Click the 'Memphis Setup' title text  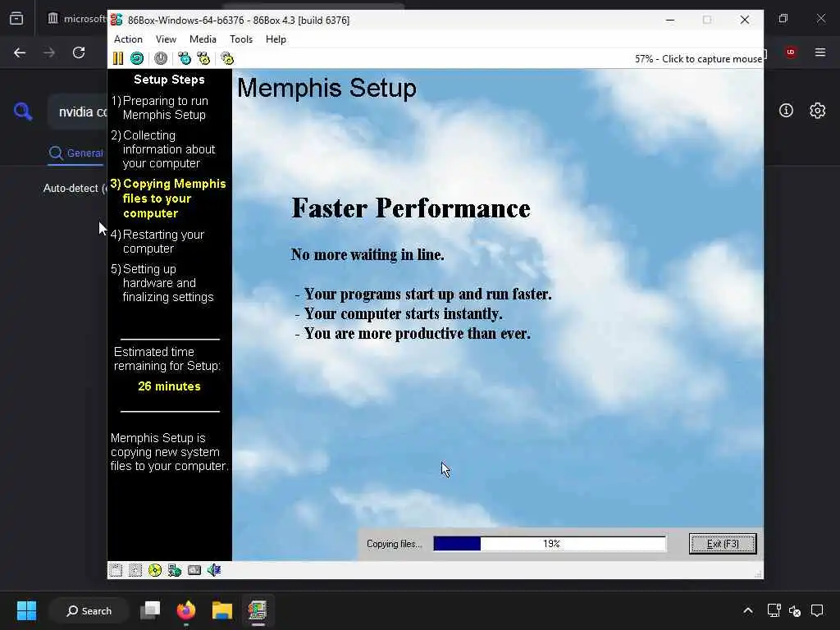[326, 88]
